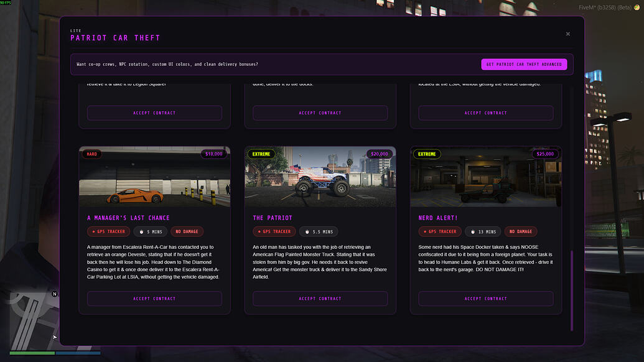The width and height of the screenshot is (644, 362).
Task: Click the vertical scrollbar thumb of contract list
Action: point(571,290)
